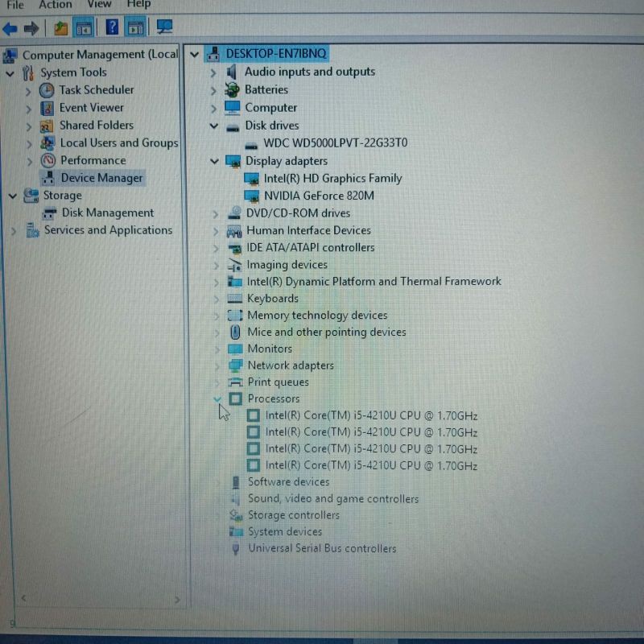Click the Scan for hardware changes monitor icon

tap(164, 27)
